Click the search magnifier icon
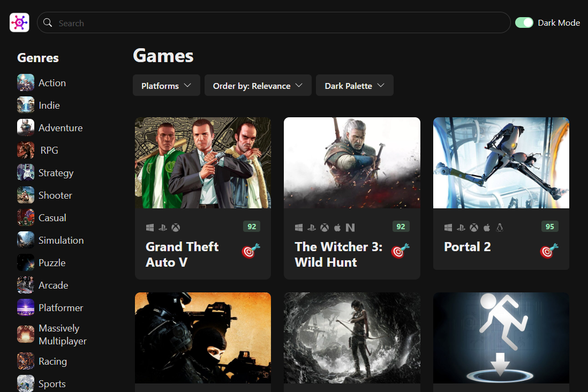 click(48, 23)
